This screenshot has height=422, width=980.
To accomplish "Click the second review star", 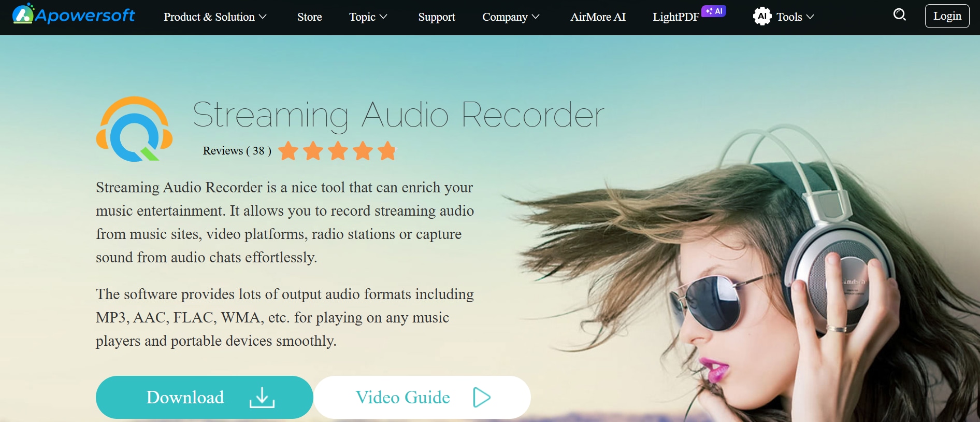I will [313, 151].
